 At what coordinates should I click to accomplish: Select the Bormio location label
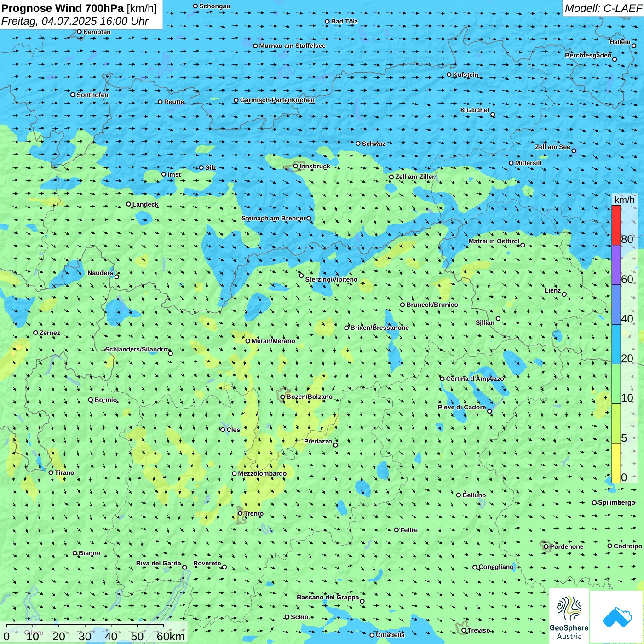105,400
